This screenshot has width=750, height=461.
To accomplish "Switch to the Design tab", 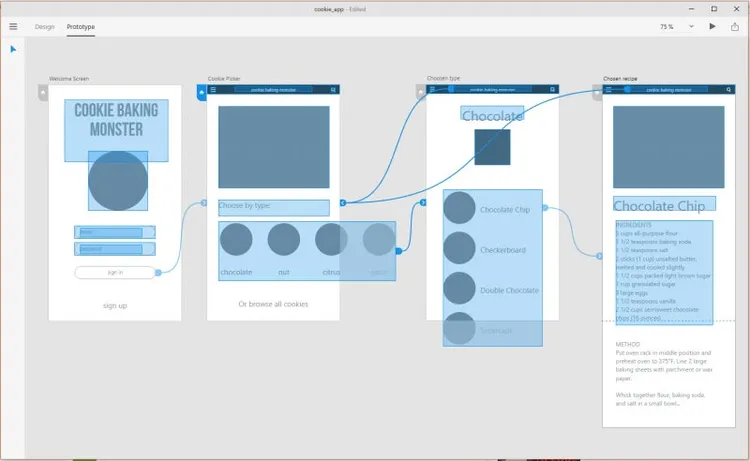I will [44, 27].
